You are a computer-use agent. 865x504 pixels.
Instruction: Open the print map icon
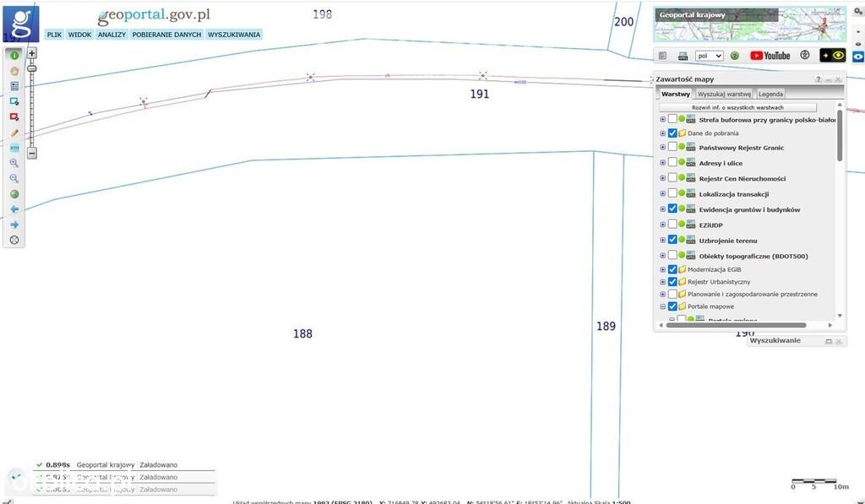click(x=683, y=56)
